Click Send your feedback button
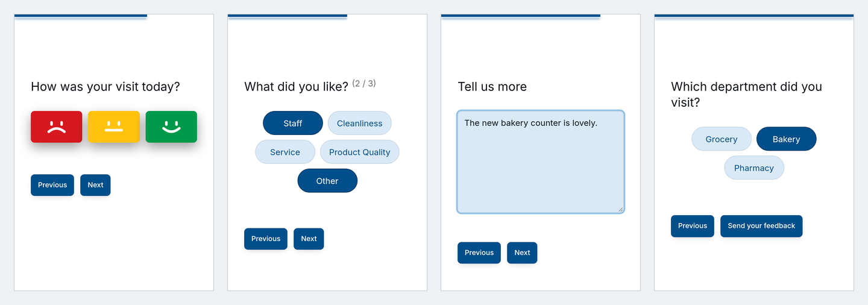868x305 pixels. (x=761, y=226)
